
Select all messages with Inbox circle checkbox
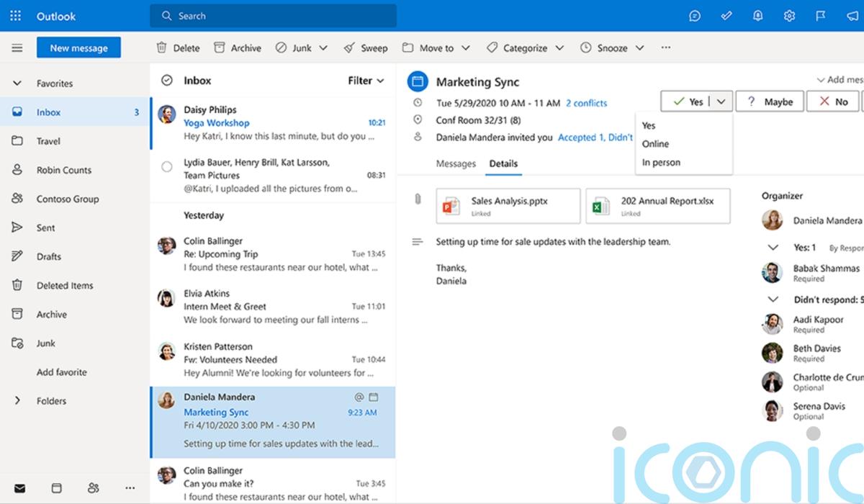tap(167, 81)
